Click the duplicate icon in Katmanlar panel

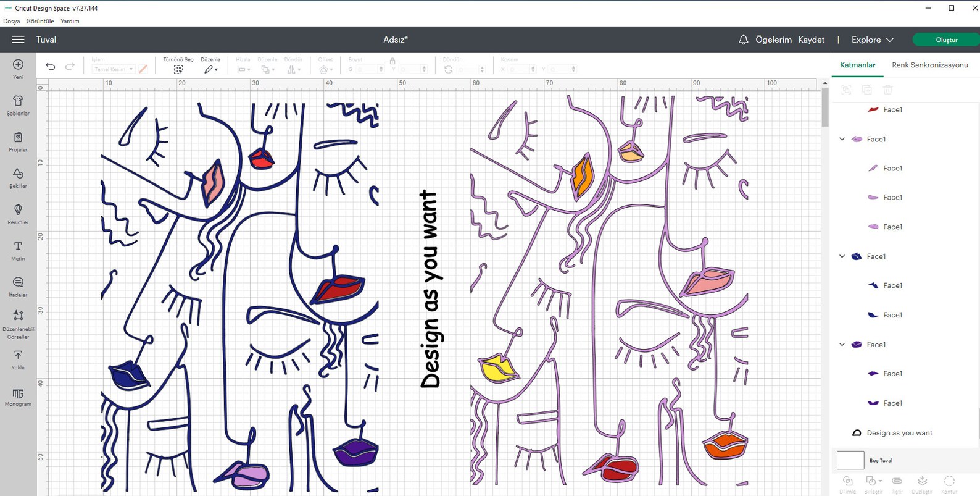866,90
